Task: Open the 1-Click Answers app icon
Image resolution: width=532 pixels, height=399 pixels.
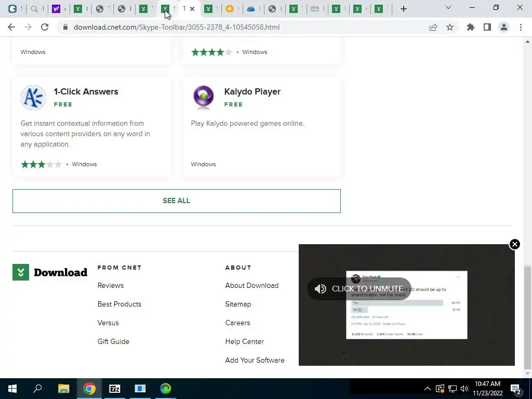Action: [x=33, y=97]
